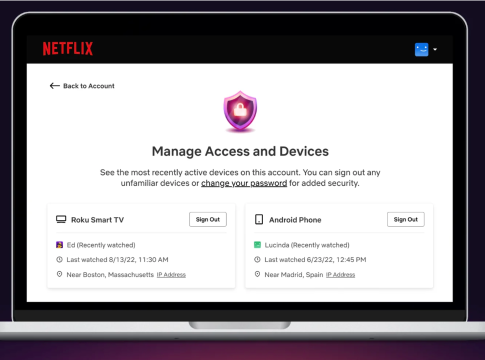This screenshot has width=485, height=360.
Task: Expand the profile dropdown arrow
Action: pyautogui.click(x=435, y=49)
